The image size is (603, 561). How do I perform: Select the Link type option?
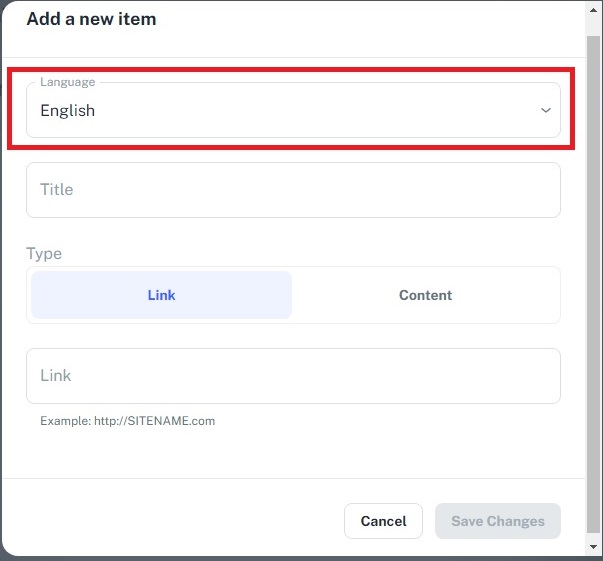click(161, 295)
